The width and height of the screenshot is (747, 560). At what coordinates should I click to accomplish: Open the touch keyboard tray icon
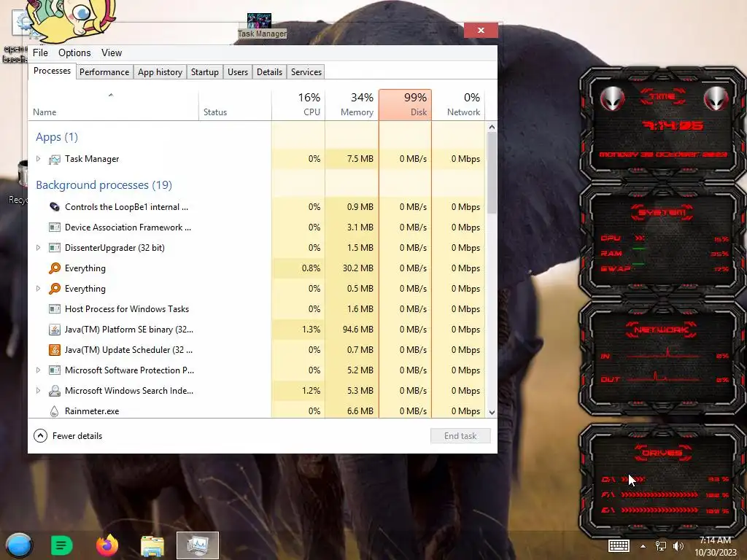point(619,545)
